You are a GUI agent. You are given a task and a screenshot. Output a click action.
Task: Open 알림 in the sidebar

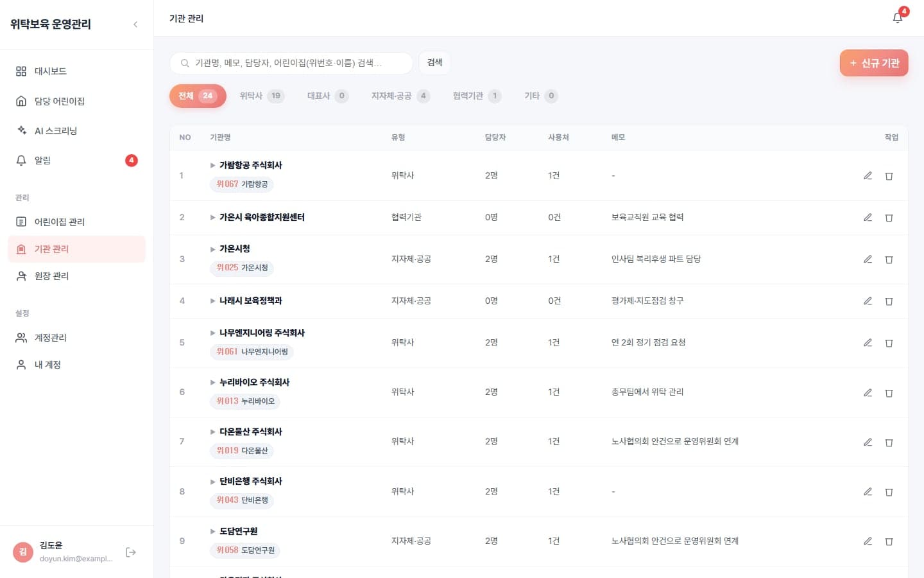click(x=76, y=160)
